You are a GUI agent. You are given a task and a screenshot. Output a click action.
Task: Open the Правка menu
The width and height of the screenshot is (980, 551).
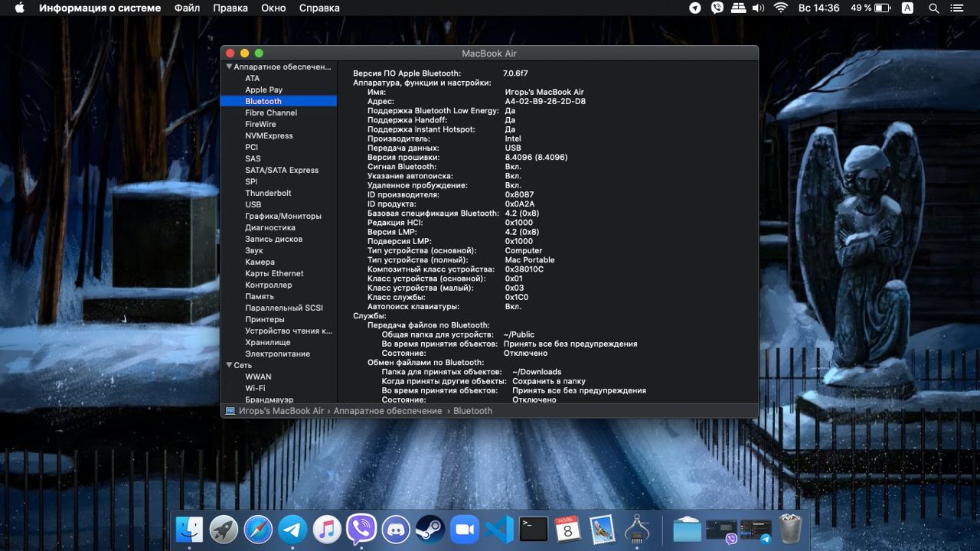tap(230, 8)
